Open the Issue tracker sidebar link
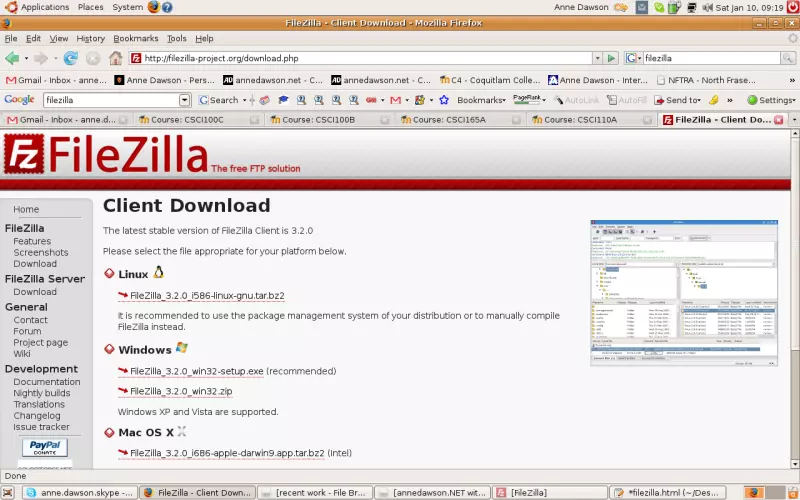800x500 pixels. coord(41,427)
